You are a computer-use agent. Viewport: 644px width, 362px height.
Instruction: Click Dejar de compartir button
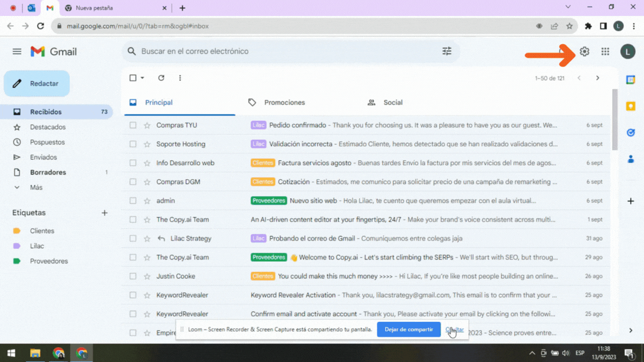(408, 330)
